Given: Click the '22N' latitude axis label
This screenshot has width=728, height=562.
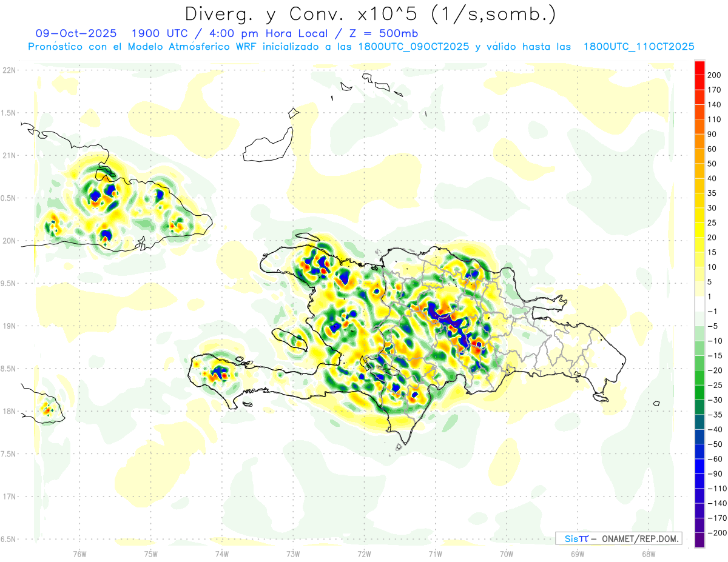Looking at the screenshot, I should coord(10,70).
